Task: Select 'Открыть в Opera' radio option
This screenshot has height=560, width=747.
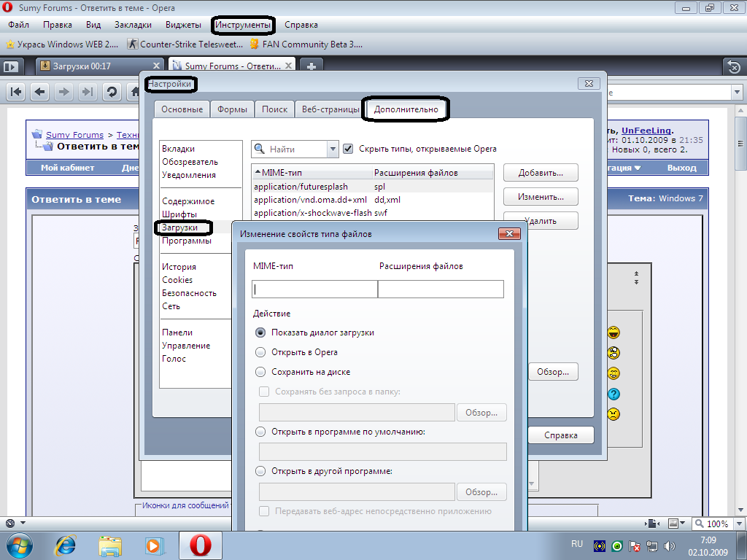Action: 260,352
